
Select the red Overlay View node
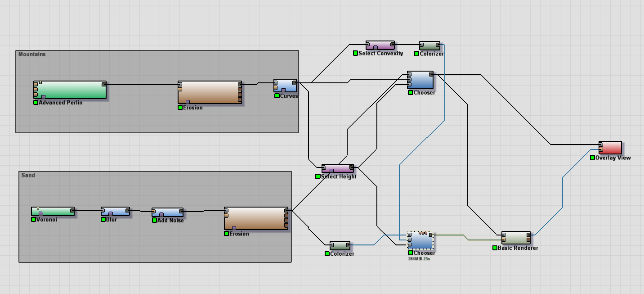pos(610,148)
